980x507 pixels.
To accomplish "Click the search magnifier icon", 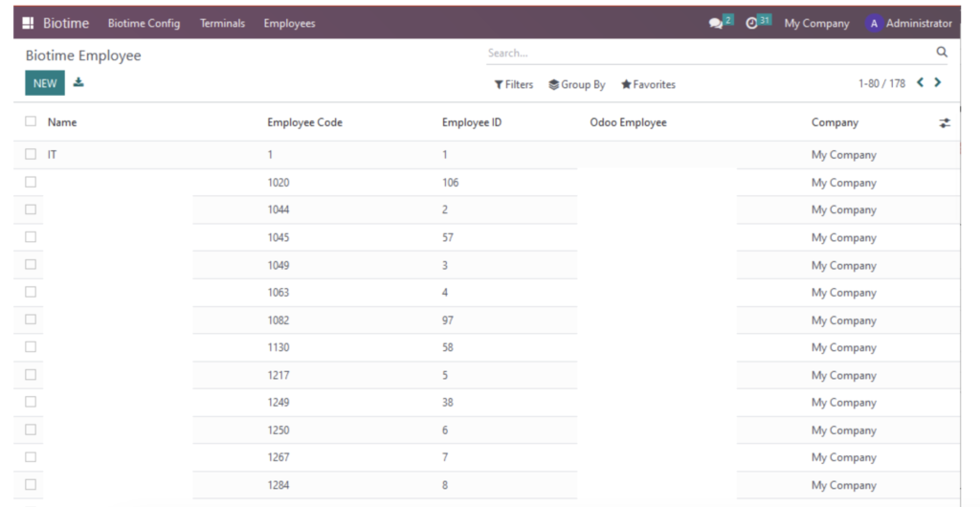I will [942, 52].
